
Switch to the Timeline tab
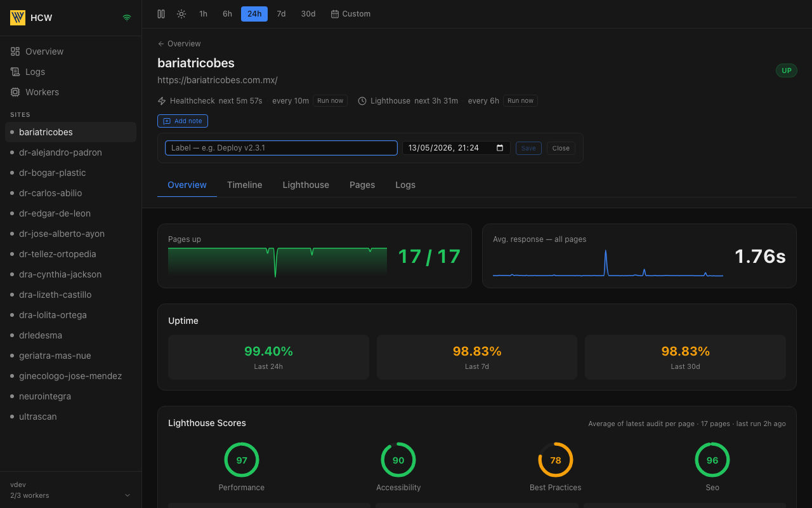[245, 185]
